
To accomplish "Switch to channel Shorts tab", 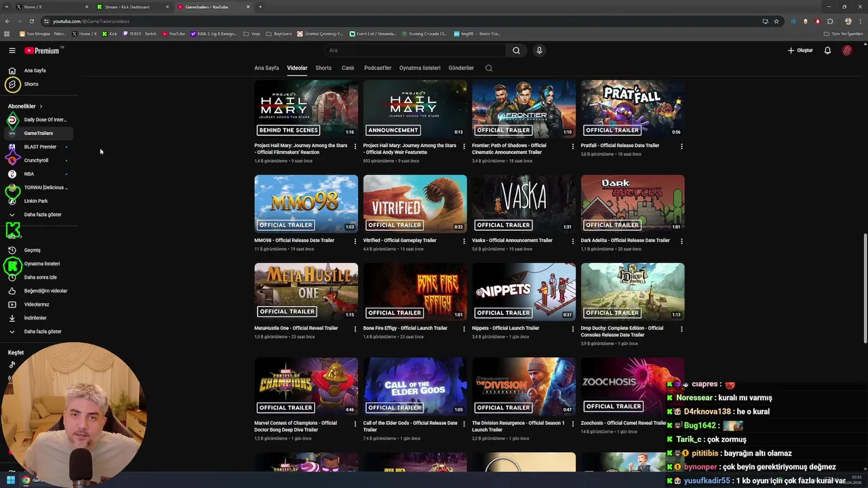I will pyautogui.click(x=323, y=68).
